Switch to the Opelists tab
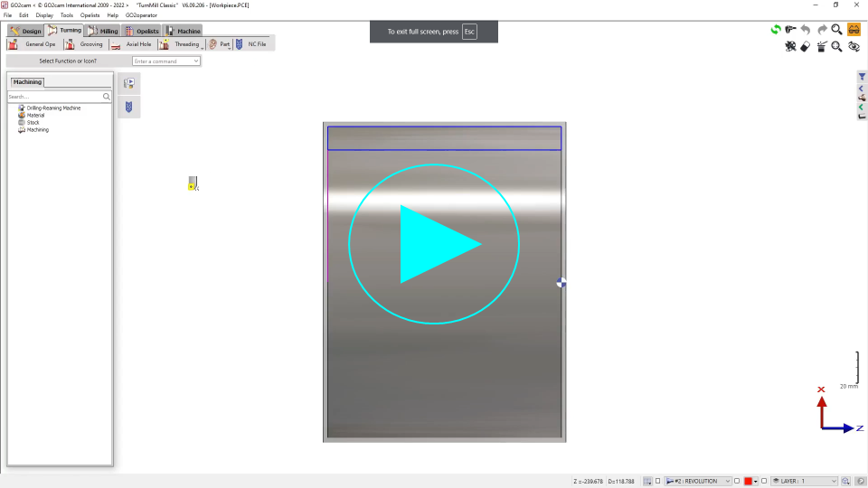 [142, 31]
